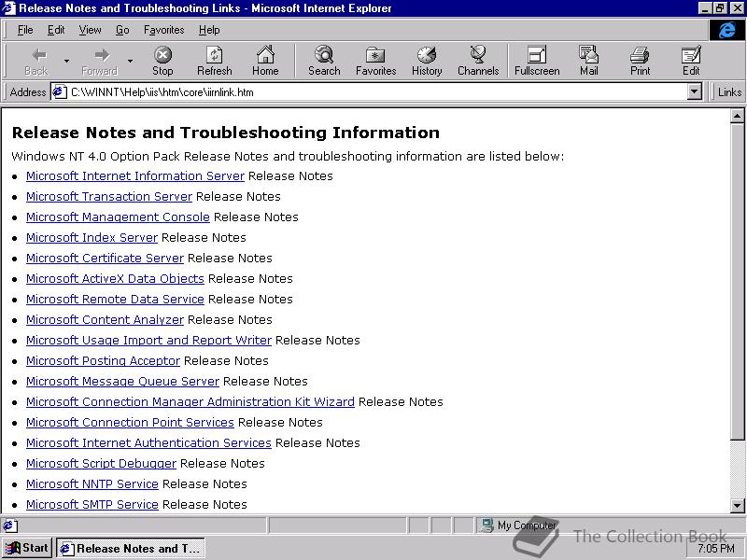Open Microsoft Certificate Server release notes
747x560 pixels.
[x=105, y=259]
